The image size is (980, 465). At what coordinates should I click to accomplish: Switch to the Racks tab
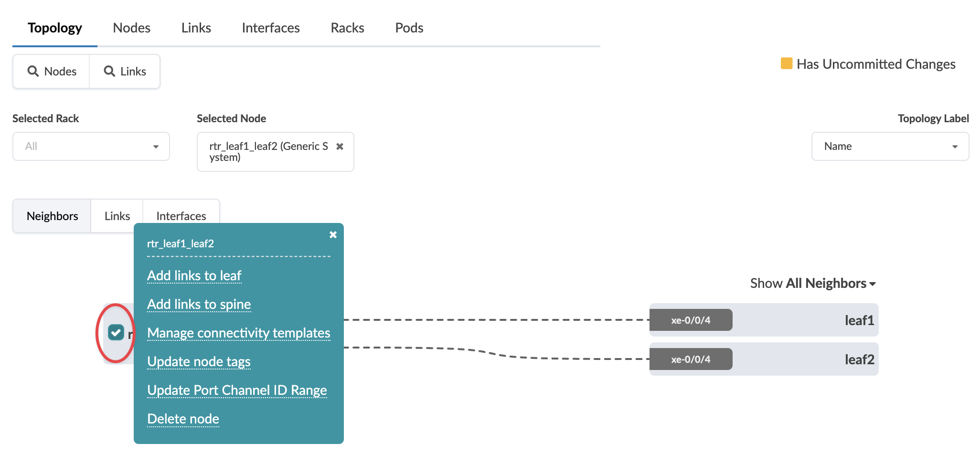347,28
